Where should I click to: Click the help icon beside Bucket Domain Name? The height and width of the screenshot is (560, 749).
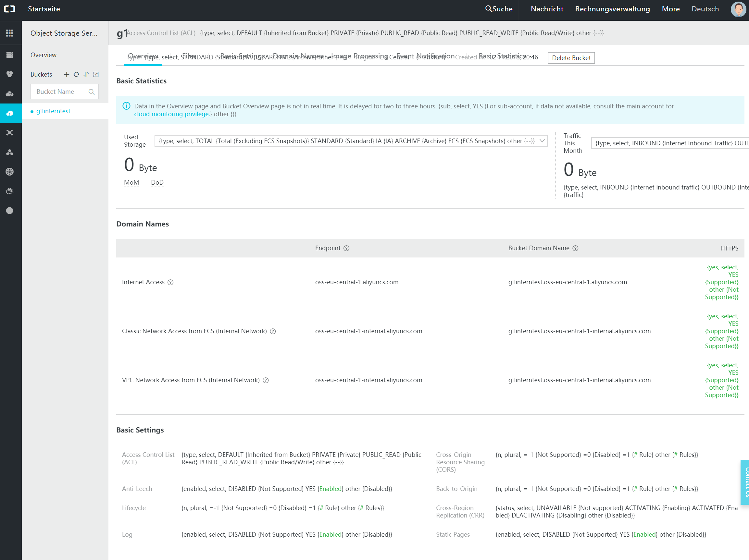tap(575, 248)
